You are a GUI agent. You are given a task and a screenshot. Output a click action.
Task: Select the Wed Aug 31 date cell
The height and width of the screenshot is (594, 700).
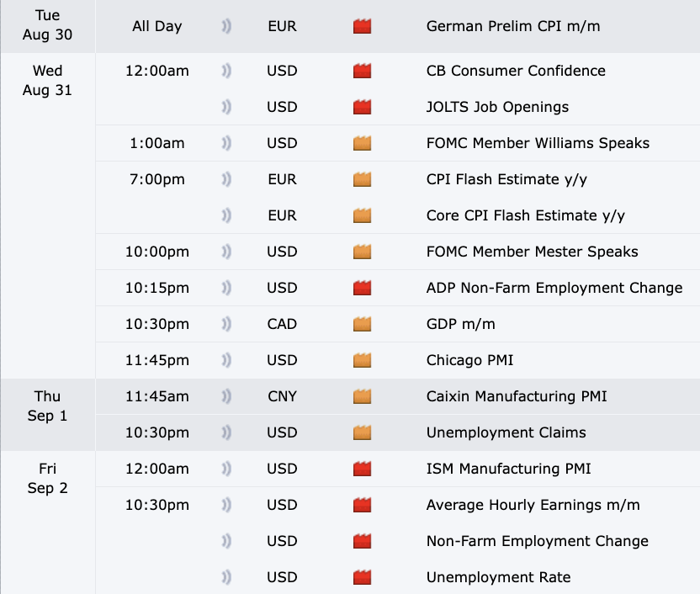click(x=48, y=80)
